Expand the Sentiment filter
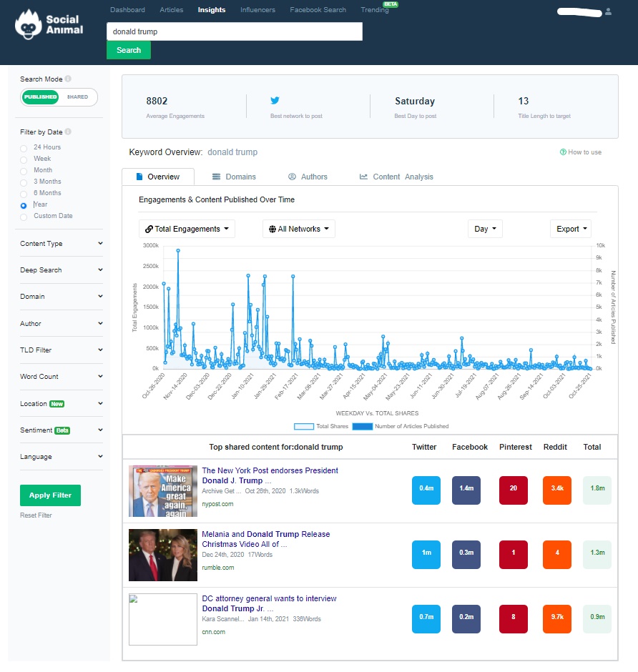The height and width of the screenshot is (672, 638). (62, 430)
